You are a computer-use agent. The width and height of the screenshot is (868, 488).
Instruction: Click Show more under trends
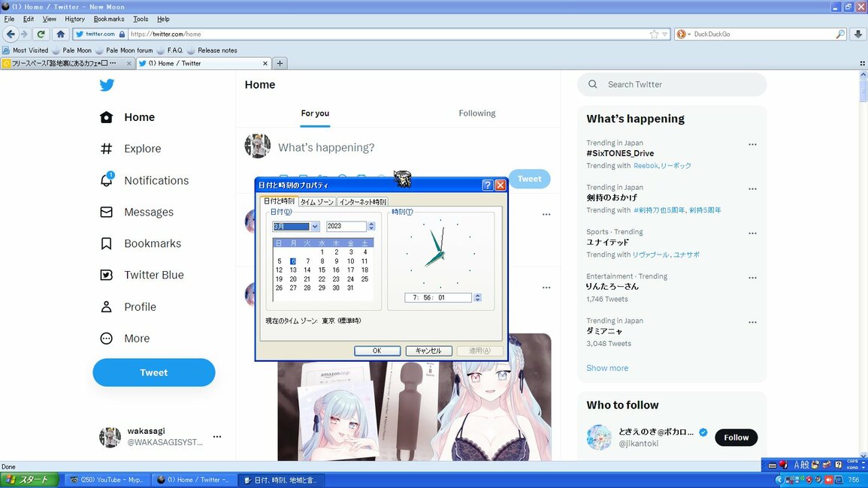tap(607, 368)
